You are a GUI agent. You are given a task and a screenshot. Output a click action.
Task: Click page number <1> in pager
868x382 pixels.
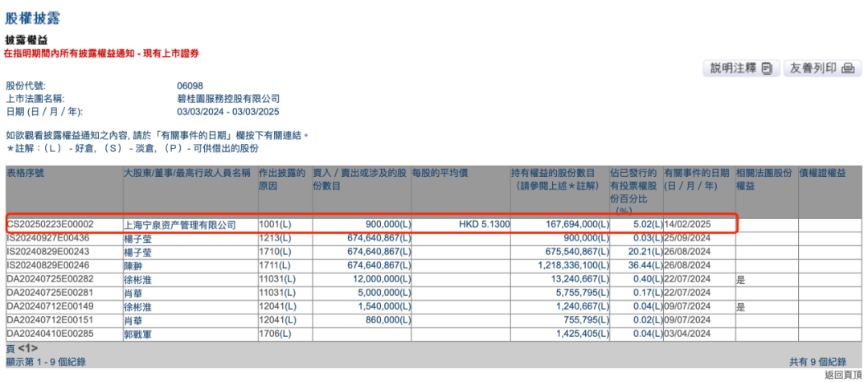point(27,349)
